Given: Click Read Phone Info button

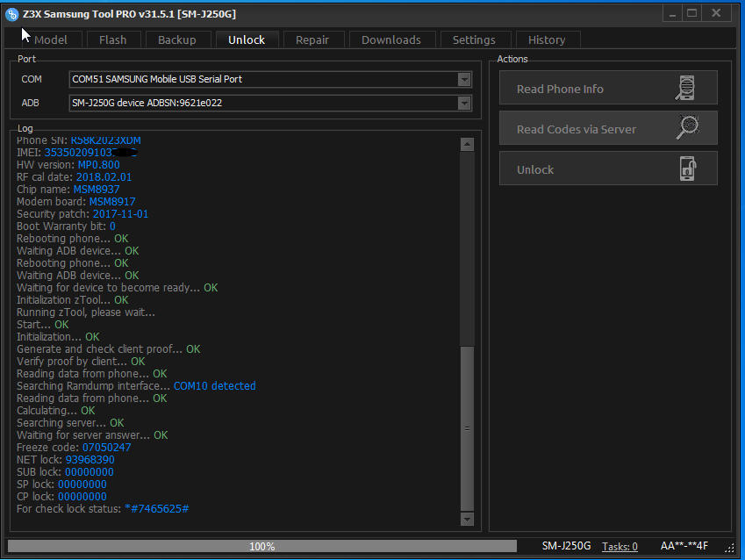Looking at the screenshot, I should click(x=608, y=88).
